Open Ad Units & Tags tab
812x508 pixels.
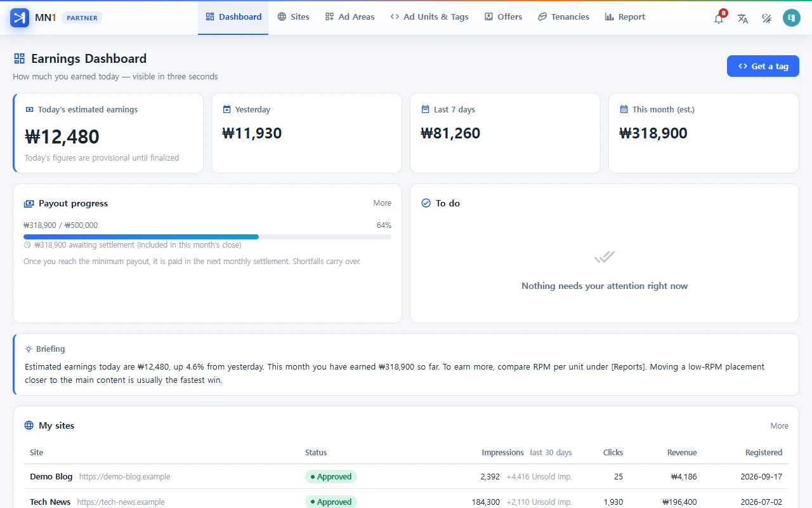[429, 17]
